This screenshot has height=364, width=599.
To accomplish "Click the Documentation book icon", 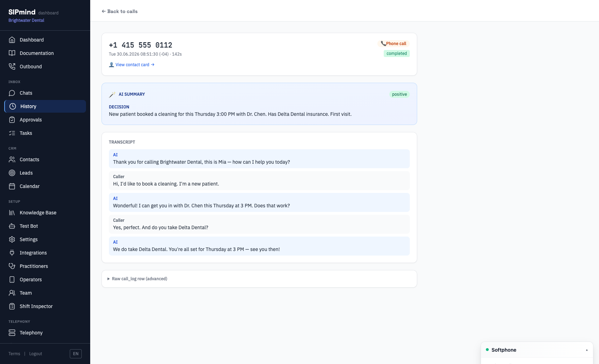I will (12, 53).
